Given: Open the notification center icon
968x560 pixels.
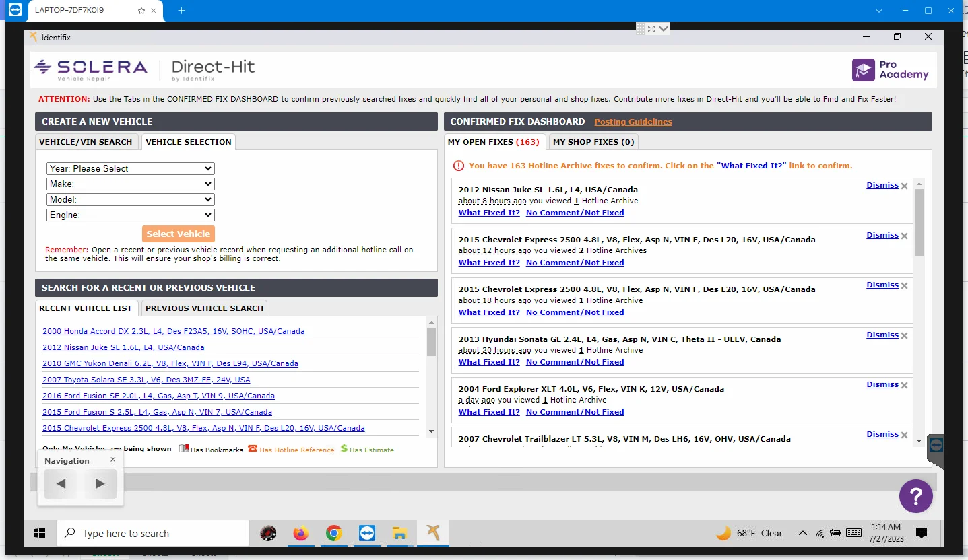Looking at the screenshot, I should click(x=922, y=533).
